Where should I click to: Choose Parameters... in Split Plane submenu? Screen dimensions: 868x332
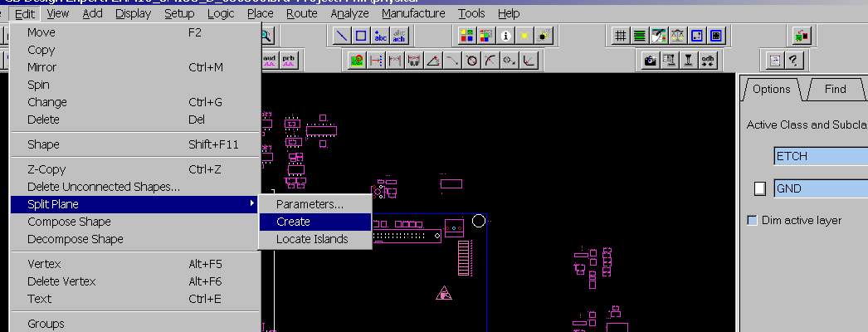(315, 204)
